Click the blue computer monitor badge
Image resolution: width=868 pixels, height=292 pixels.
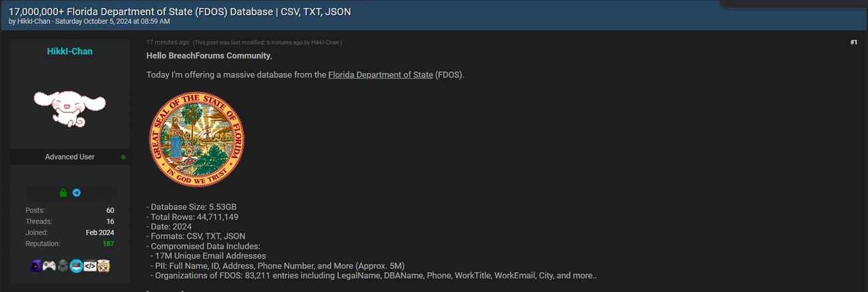pyautogui.click(x=77, y=266)
